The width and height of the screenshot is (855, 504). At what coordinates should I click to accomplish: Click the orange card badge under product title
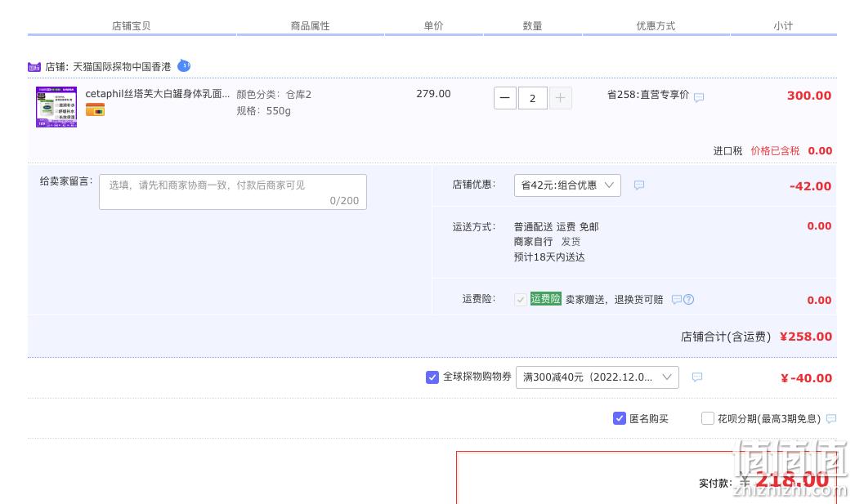point(95,109)
